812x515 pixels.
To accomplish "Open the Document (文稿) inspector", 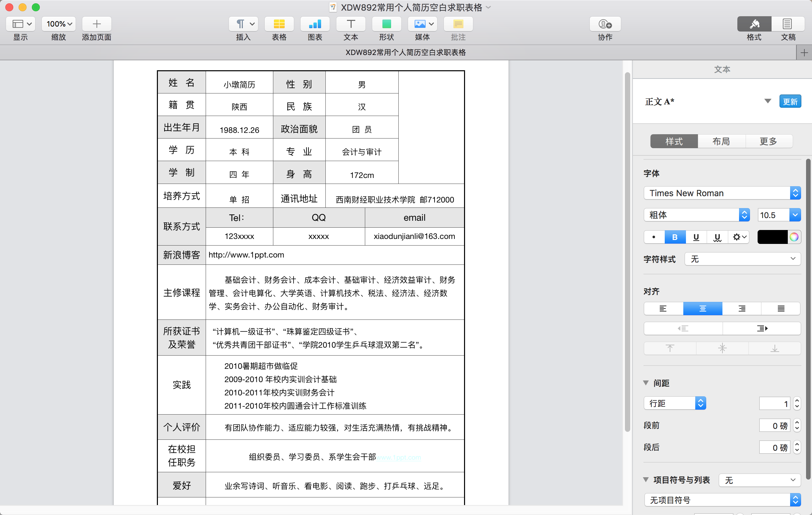I will point(788,24).
